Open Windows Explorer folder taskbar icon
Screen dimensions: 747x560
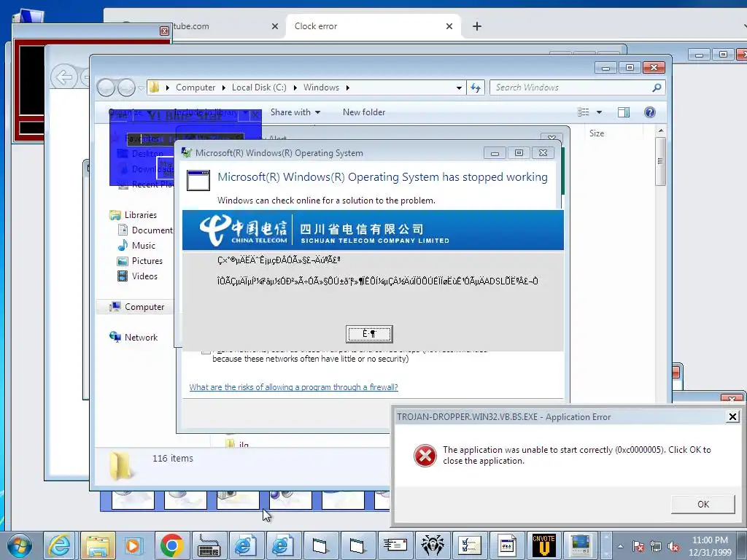[98, 545]
